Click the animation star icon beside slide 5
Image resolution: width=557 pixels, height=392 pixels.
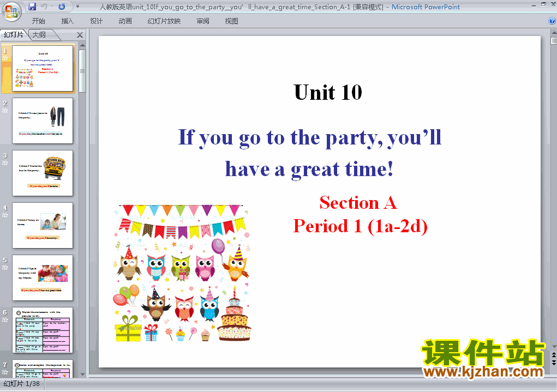coord(5,267)
